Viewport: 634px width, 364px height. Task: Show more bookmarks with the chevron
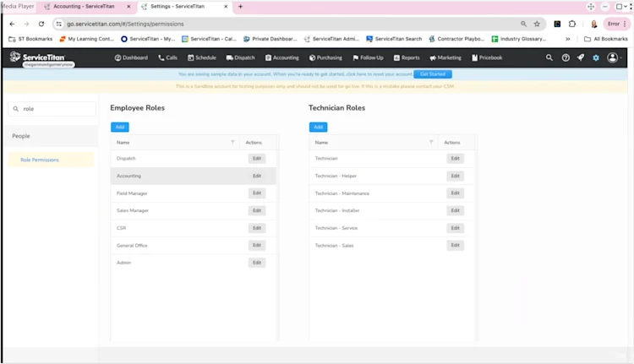(568, 39)
